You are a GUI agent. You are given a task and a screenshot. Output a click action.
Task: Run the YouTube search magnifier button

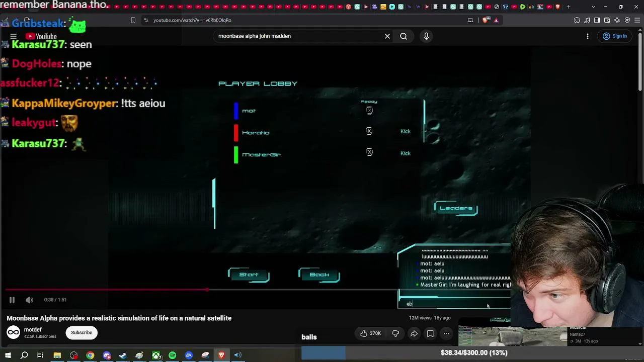coord(404,36)
